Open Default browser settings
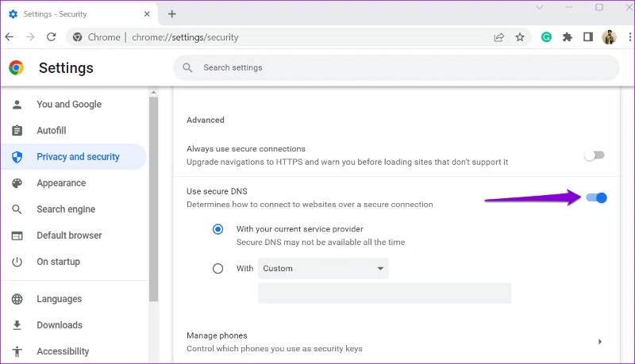Viewport: 635px width, 364px height. [x=69, y=236]
